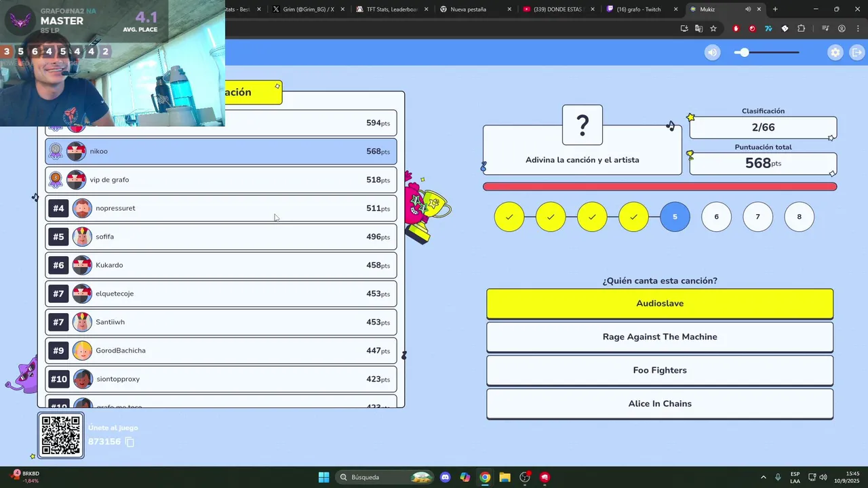Open the ESP LAA language indicator
868x488 pixels.
[x=795, y=477]
